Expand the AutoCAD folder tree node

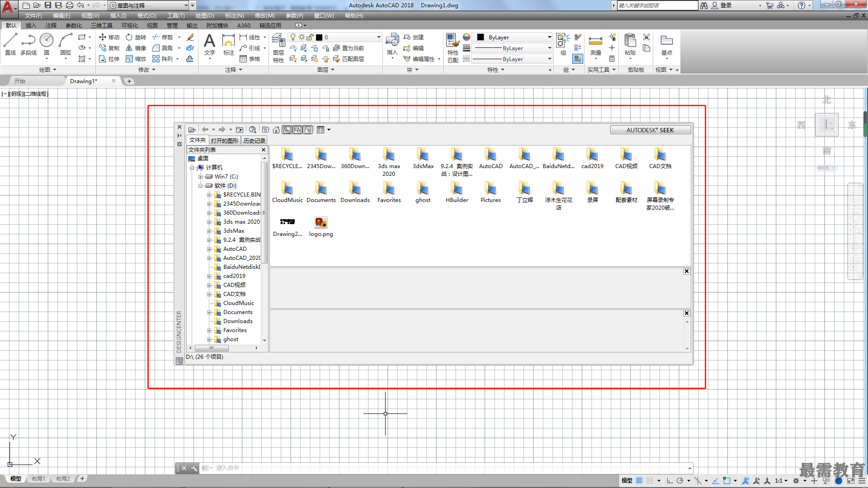pyautogui.click(x=209, y=249)
